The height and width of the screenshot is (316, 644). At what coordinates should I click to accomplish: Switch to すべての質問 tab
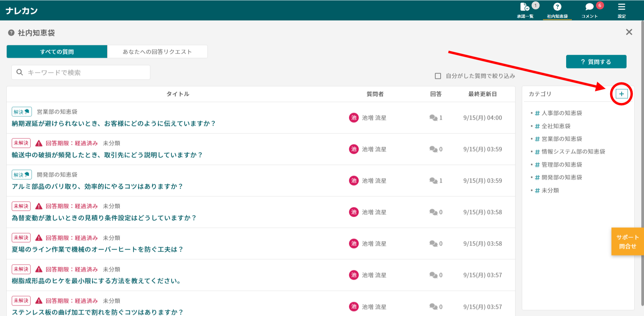pos(57,52)
